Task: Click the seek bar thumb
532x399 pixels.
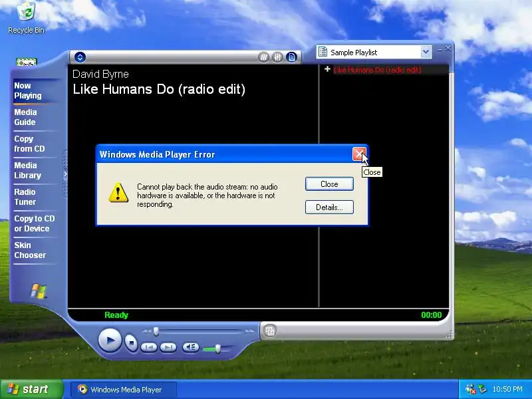Action: point(156,331)
